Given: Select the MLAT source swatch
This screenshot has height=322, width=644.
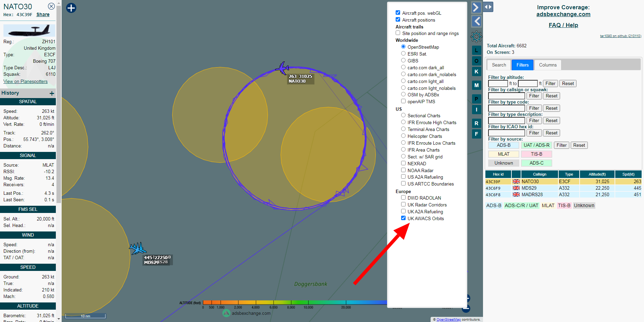Looking at the screenshot, I should (x=504, y=154).
